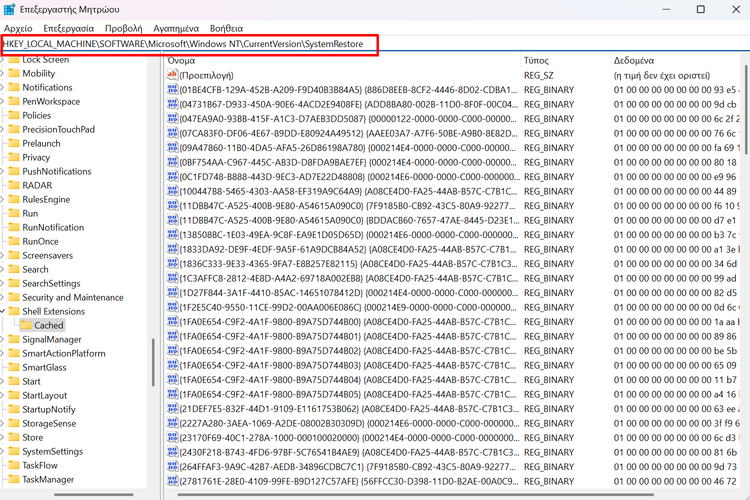This screenshot has height=500, width=750.
Task: Select the SystemSettings key
Action: click(53, 451)
